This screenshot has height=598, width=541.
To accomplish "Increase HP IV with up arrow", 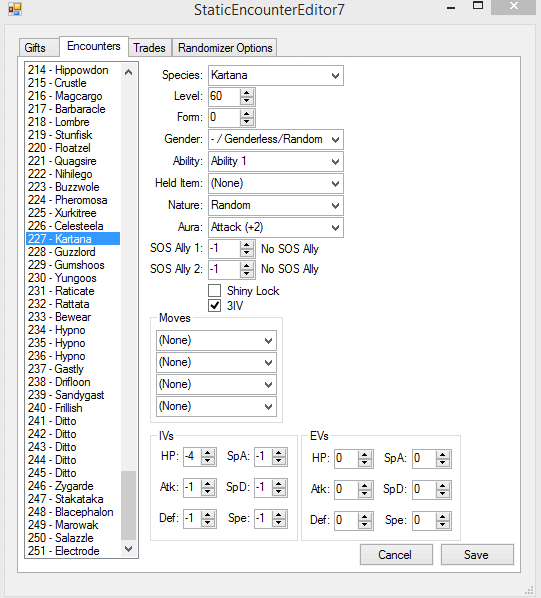I will point(208,453).
